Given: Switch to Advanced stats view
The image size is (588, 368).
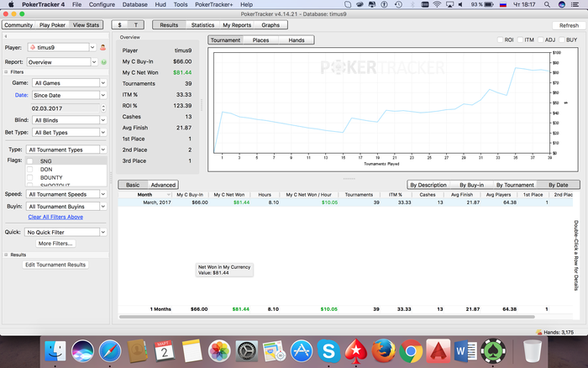Looking at the screenshot, I should [x=163, y=185].
